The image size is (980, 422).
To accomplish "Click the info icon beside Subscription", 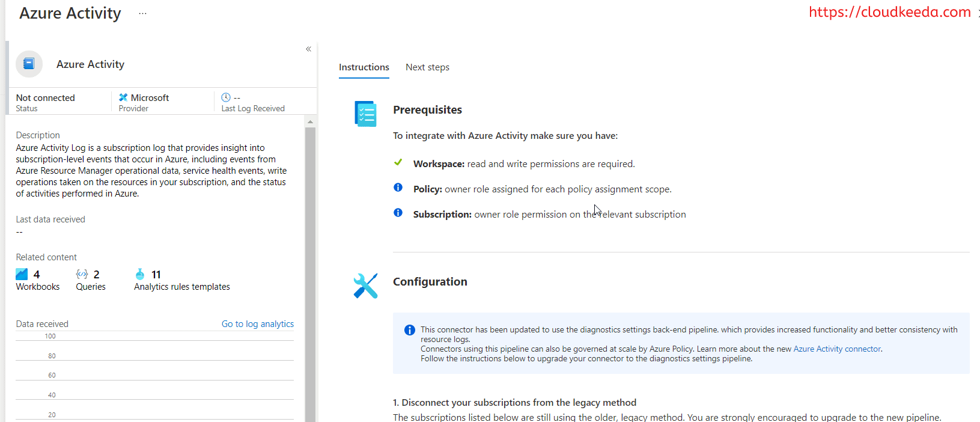I will point(398,213).
